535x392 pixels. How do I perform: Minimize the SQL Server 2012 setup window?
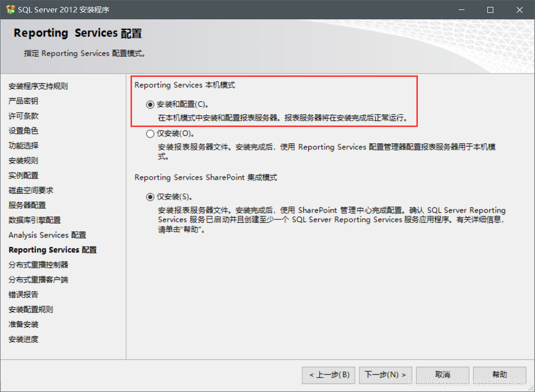[x=462, y=10]
